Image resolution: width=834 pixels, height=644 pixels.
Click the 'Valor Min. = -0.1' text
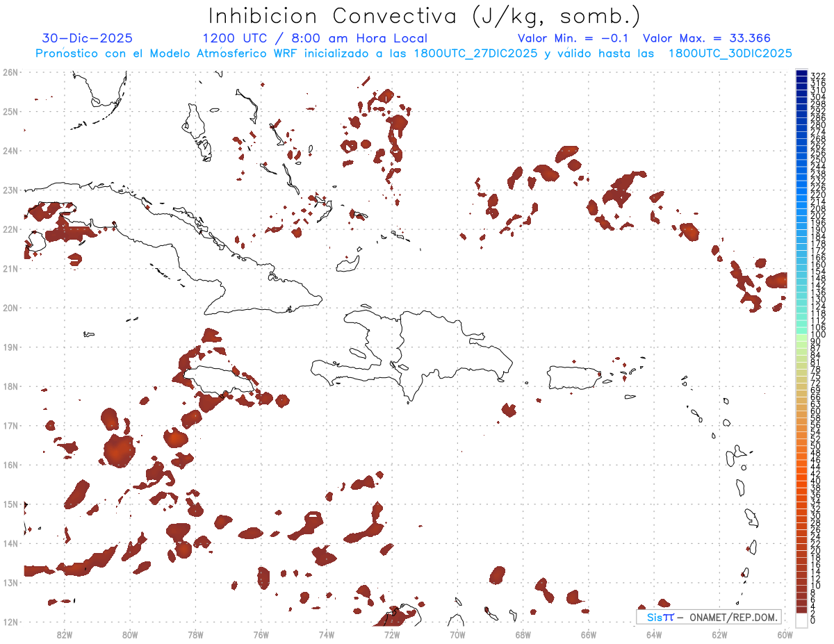(x=573, y=38)
